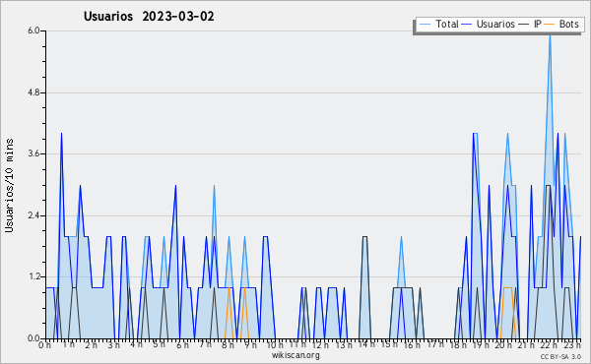Click the chart title 'Usuarios 2023-03-02'
591x364 pixels.
149,17
